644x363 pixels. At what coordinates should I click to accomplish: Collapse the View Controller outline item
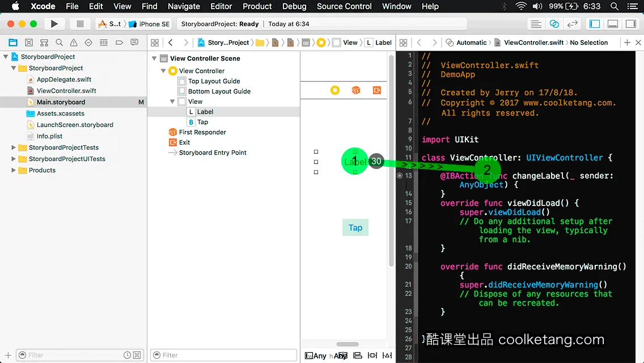click(x=163, y=71)
